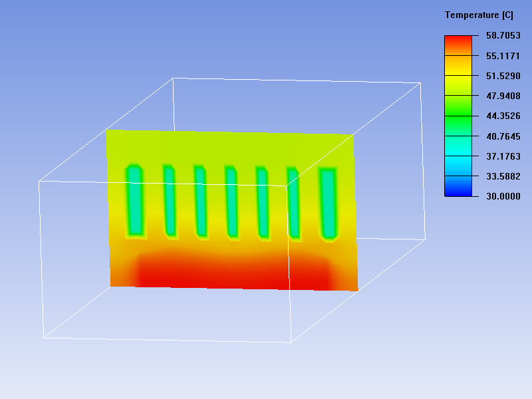Click the 37.1763 legend value
Screen dimensions: 532x399
503,156
